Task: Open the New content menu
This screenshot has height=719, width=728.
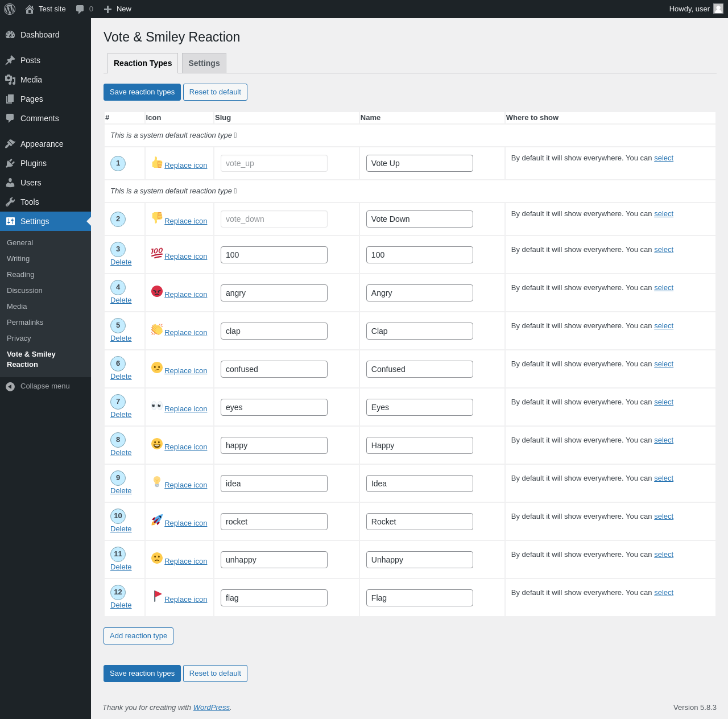Action: (x=117, y=9)
